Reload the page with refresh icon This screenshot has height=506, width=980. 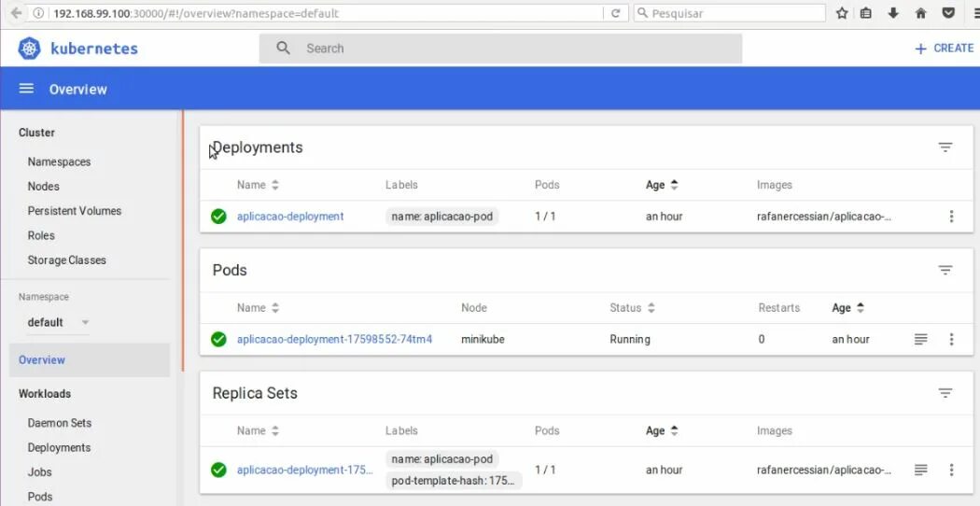click(x=616, y=12)
